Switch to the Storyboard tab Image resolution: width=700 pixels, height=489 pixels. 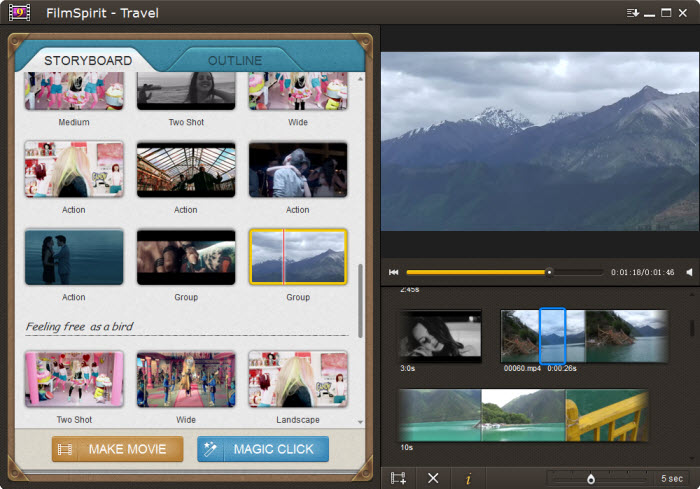coord(88,61)
